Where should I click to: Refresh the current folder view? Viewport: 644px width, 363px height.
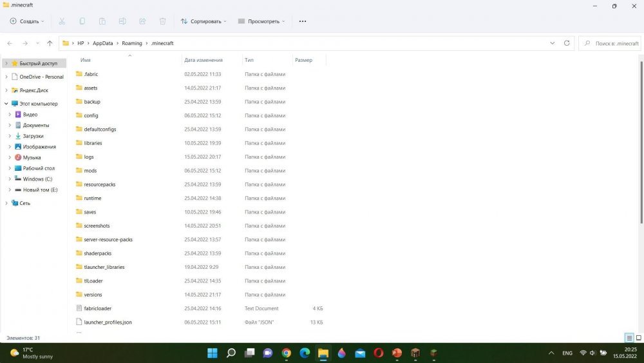point(567,43)
